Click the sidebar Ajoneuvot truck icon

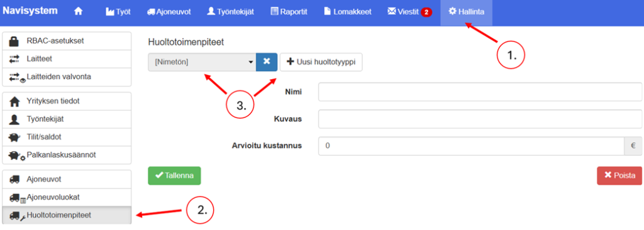(14, 179)
